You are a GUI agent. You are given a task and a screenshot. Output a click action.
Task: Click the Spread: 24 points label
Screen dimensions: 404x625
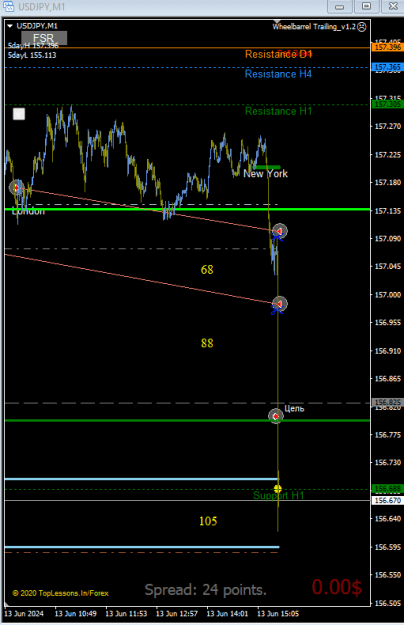[x=206, y=590]
